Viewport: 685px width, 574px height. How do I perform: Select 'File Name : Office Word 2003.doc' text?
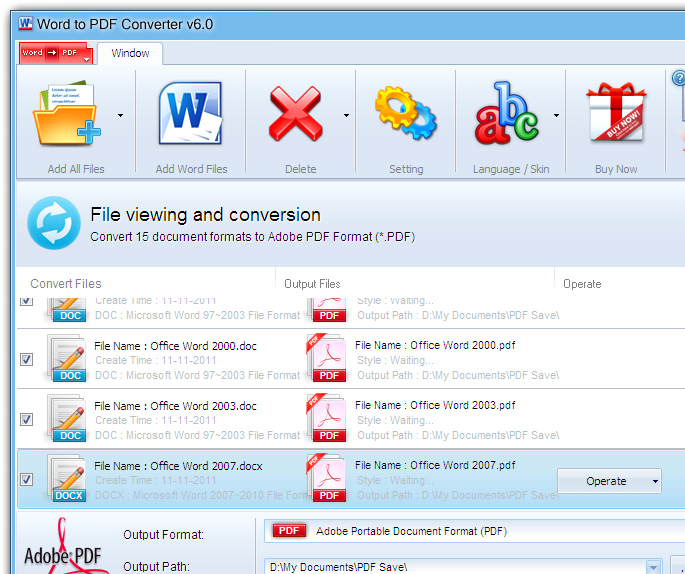coord(175,406)
